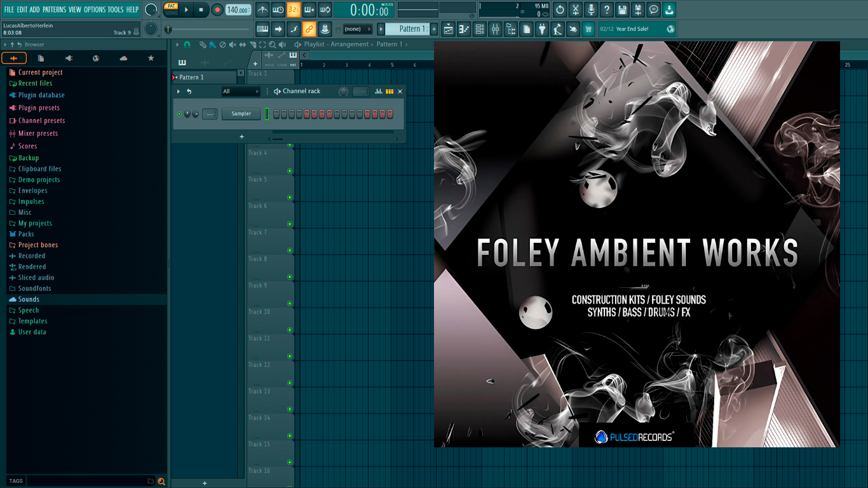Enable wait for input to start playing
Image resolution: width=868 pixels, height=488 pixels.
click(278, 10)
